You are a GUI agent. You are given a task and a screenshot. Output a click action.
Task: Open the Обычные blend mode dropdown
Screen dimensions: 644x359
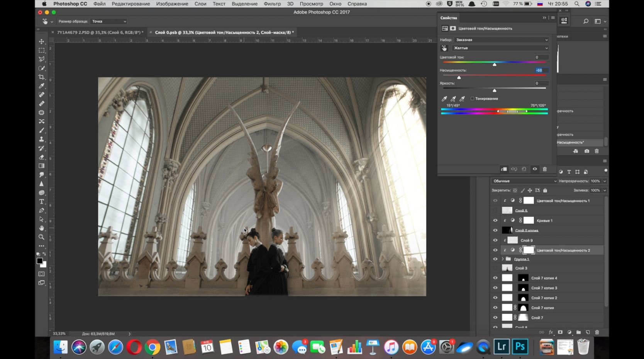[524, 181]
